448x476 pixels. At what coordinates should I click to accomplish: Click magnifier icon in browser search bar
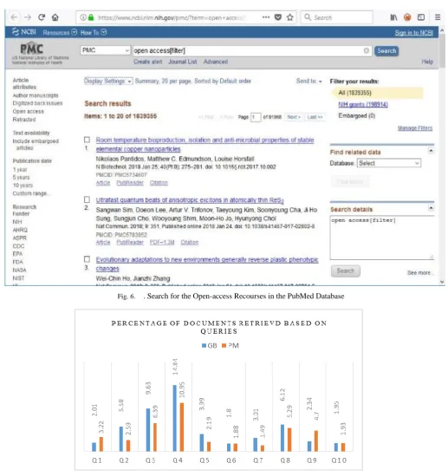(x=308, y=17)
